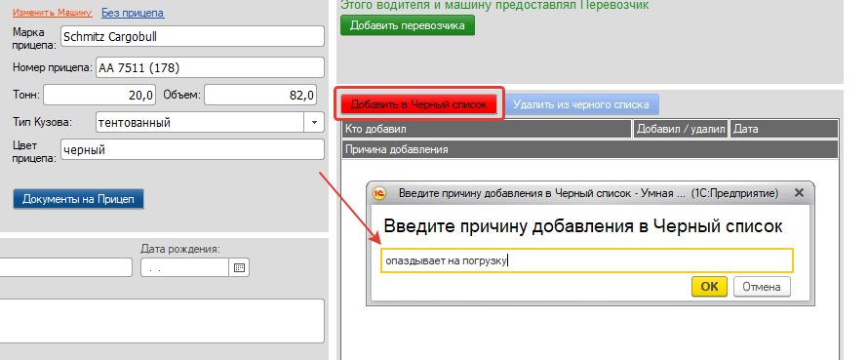Click red 'Добавить в Черный список' button
The image size is (868, 360).
[419, 104]
